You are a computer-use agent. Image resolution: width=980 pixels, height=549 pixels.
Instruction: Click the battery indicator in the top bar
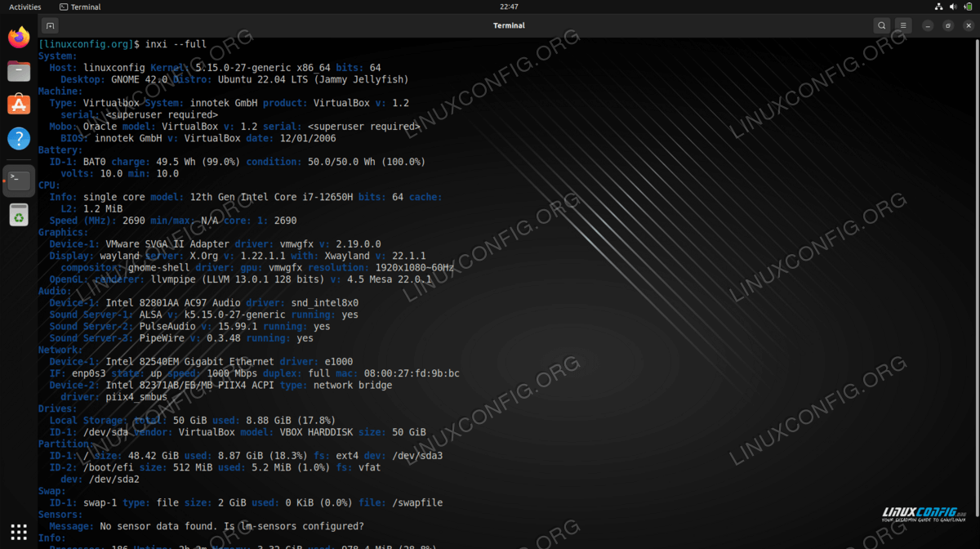click(x=968, y=7)
